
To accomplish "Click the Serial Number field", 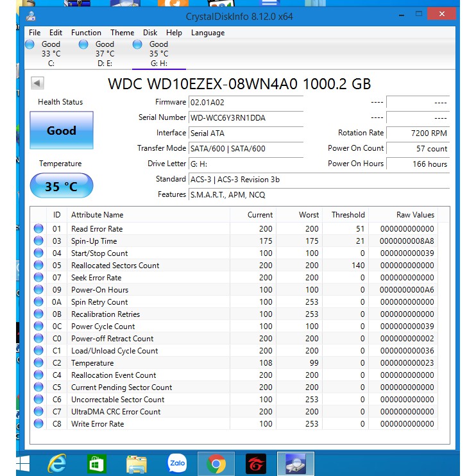I will [246, 118].
